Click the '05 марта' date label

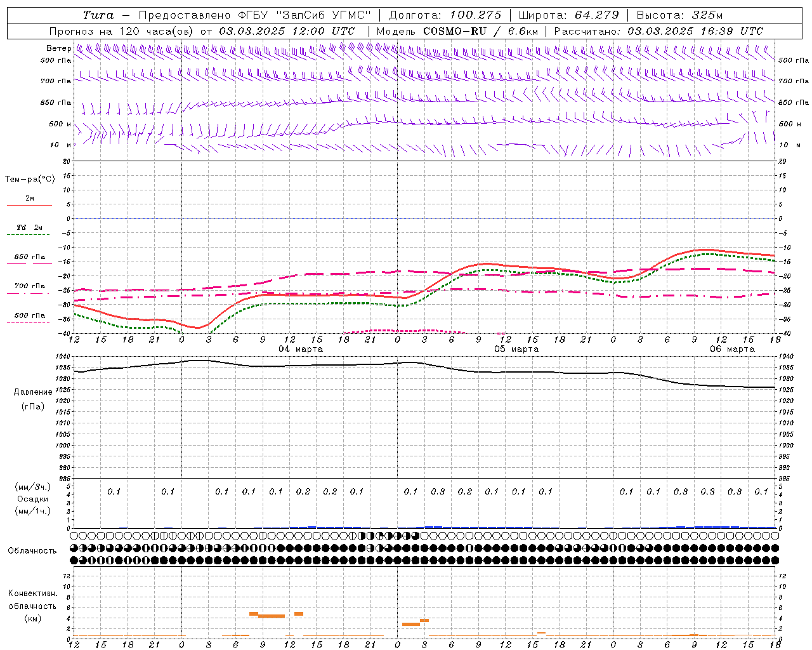coord(516,349)
